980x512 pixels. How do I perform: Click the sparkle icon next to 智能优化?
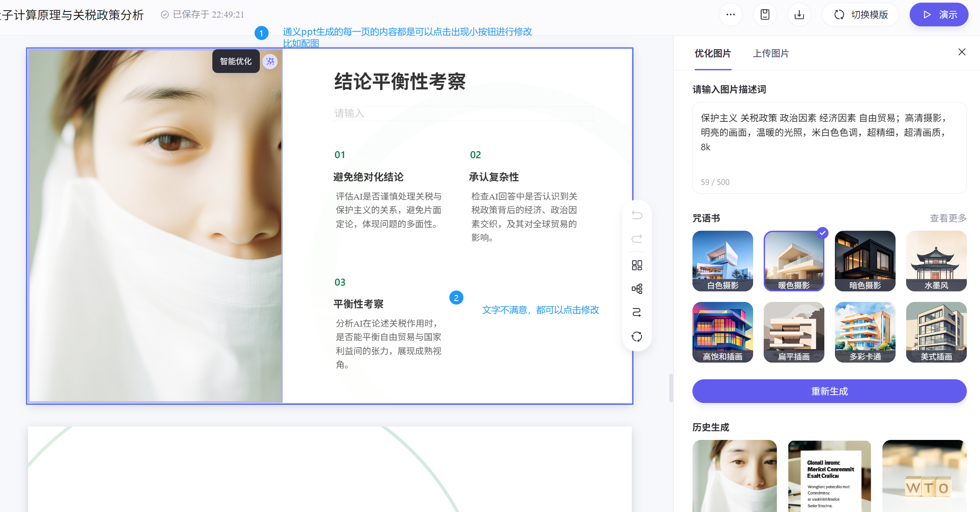[x=270, y=61]
